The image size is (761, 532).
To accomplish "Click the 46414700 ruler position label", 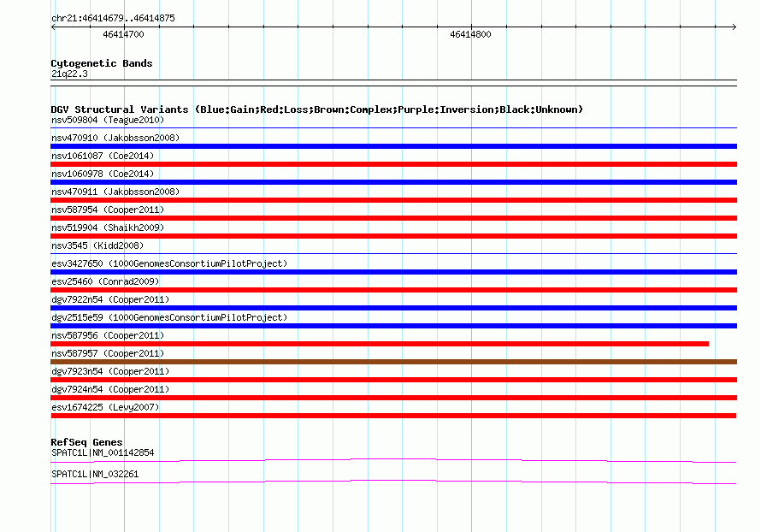I will 123,34.
